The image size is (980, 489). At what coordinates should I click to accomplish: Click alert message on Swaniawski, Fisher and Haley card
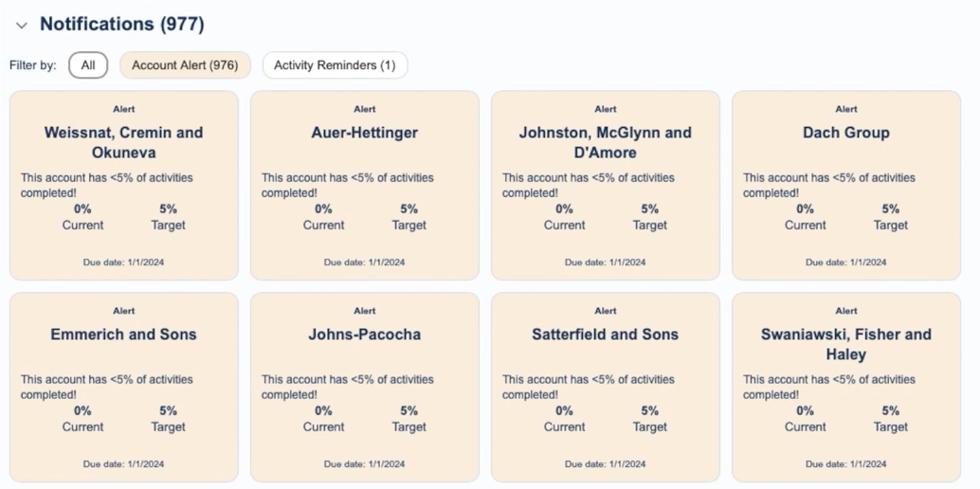click(828, 387)
